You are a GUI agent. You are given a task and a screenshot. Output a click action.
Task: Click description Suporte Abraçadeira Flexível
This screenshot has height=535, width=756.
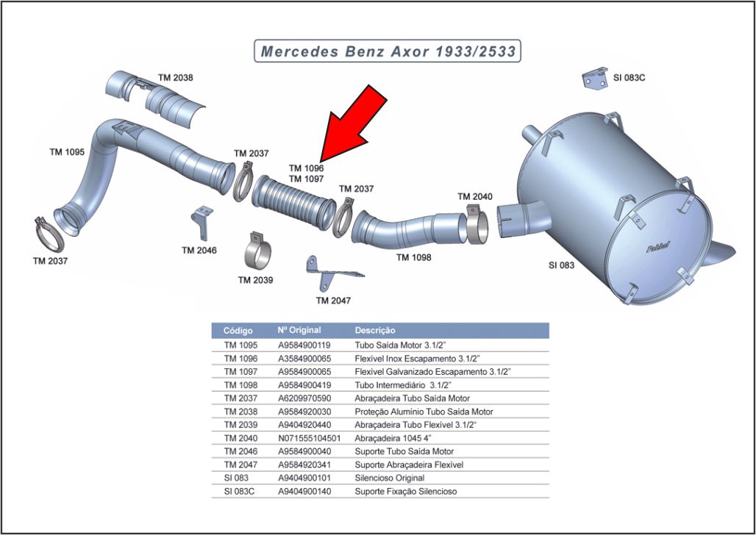point(409,464)
